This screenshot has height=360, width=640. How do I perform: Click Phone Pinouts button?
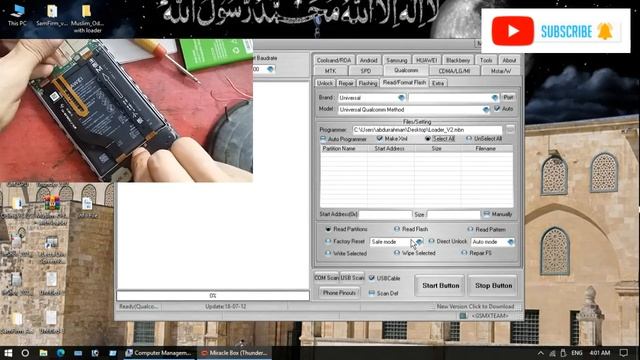point(339,293)
